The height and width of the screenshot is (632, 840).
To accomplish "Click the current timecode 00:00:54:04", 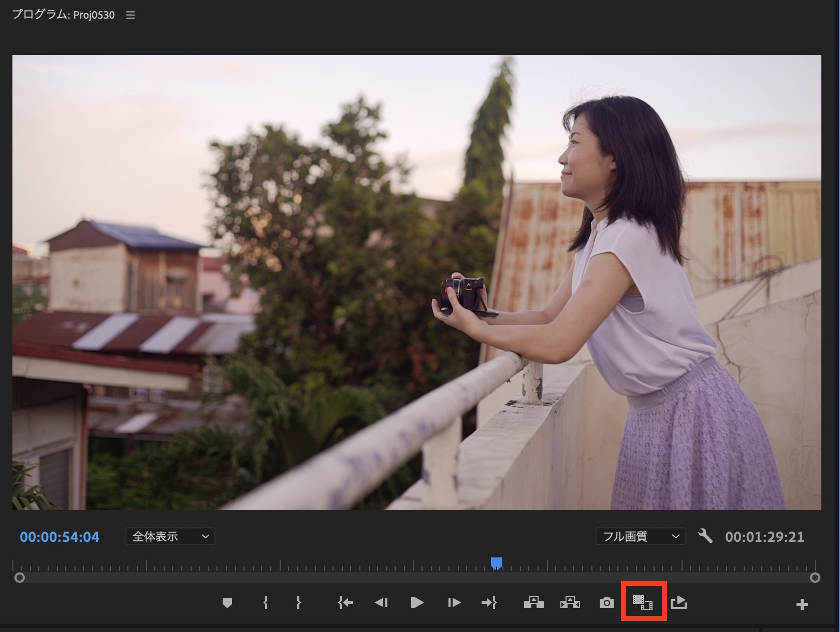I will (60, 537).
